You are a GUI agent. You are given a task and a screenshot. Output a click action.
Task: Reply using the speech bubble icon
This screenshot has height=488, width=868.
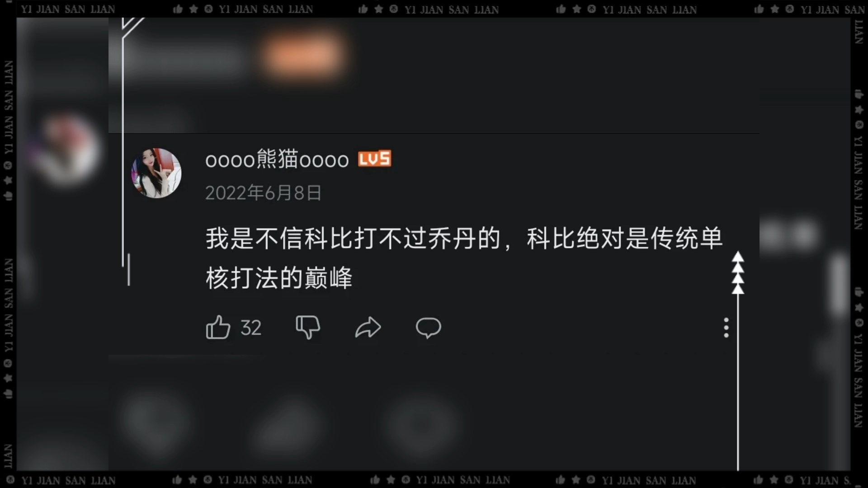(x=428, y=328)
